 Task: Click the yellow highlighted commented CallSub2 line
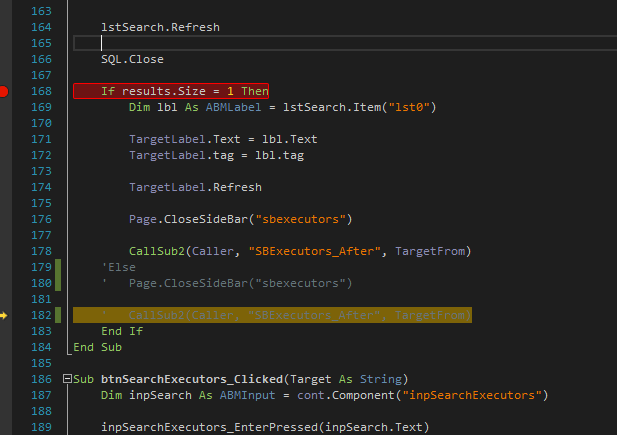(x=272, y=315)
